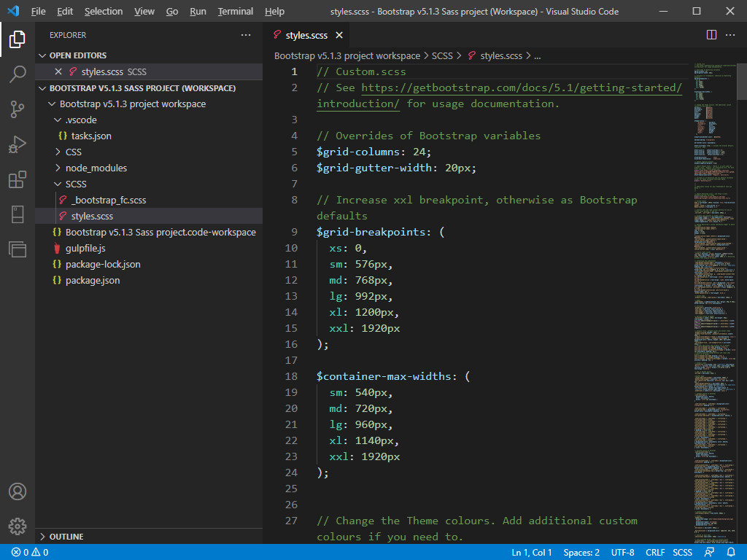Image resolution: width=747 pixels, height=560 pixels.
Task: Expand the node_modules folder
Action: pos(150,168)
